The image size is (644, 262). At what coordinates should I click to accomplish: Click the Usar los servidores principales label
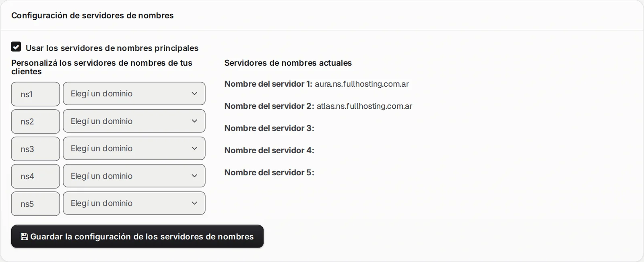(112, 48)
